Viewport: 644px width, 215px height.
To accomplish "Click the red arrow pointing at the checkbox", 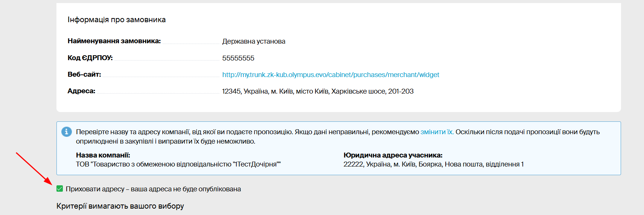I will click(x=34, y=168).
